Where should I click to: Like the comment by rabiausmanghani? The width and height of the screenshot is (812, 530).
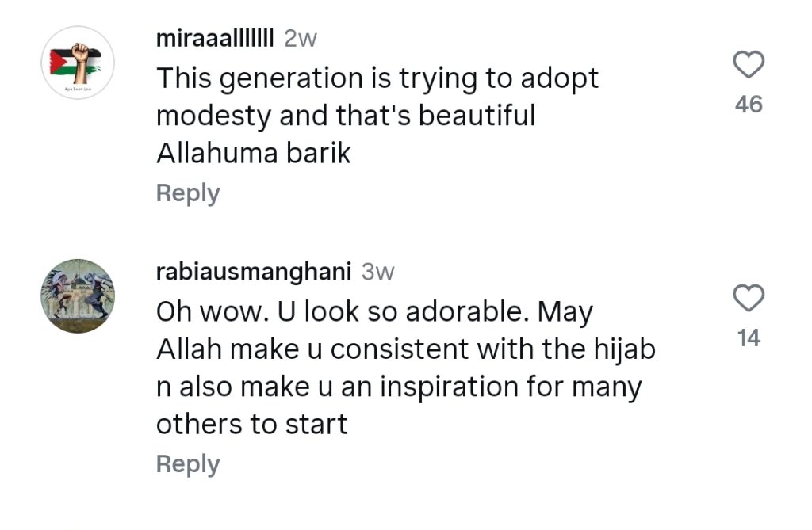[x=749, y=299]
